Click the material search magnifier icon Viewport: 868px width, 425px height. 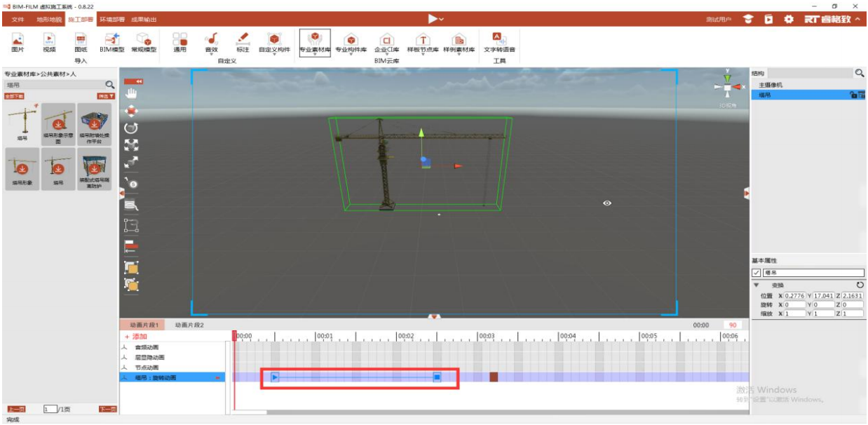[x=109, y=84]
